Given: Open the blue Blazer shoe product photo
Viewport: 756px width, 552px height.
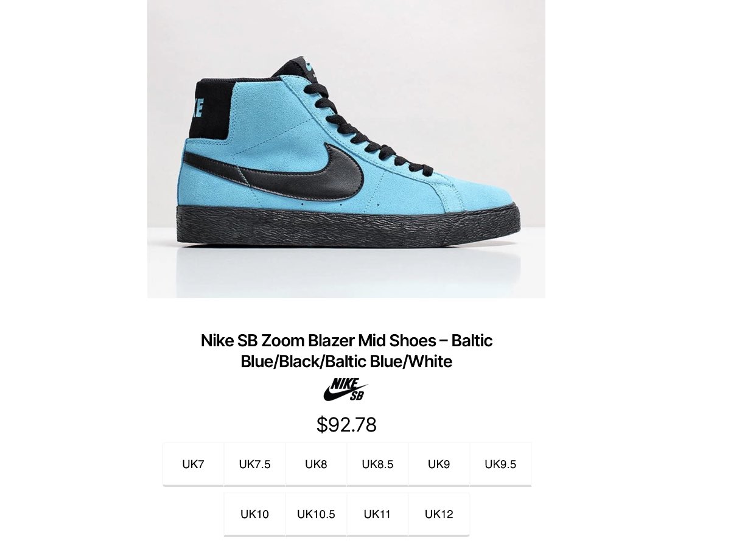Looking at the screenshot, I should 346,149.
